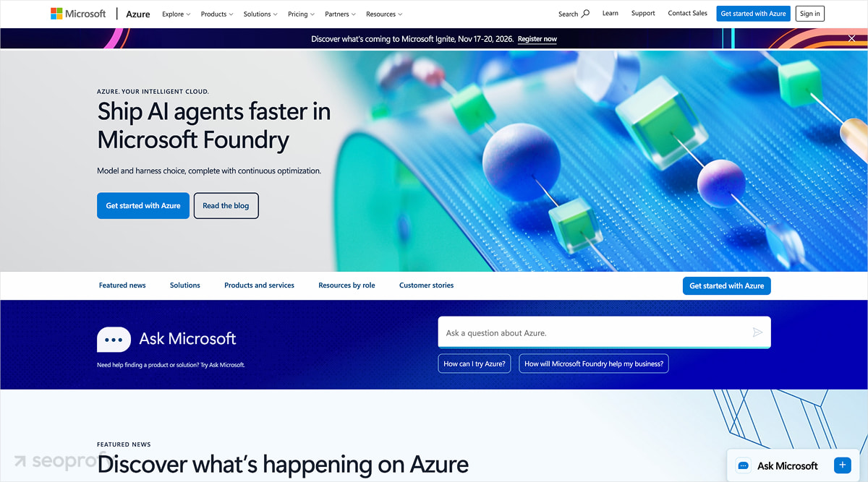
Task: Click hero Get started with Azure button
Action: click(x=143, y=206)
